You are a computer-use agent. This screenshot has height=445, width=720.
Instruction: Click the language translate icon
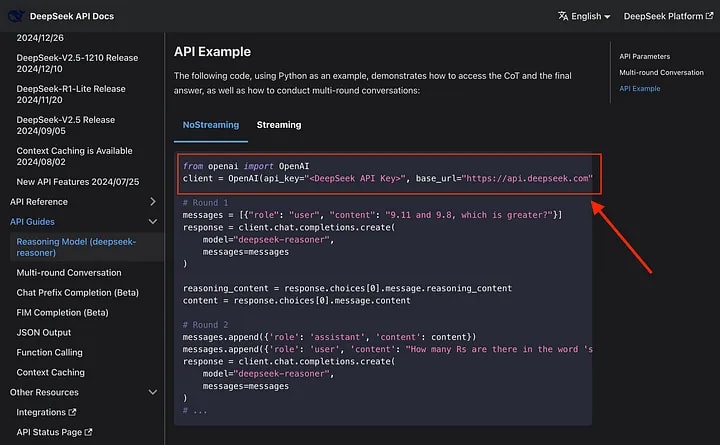point(563,16)
